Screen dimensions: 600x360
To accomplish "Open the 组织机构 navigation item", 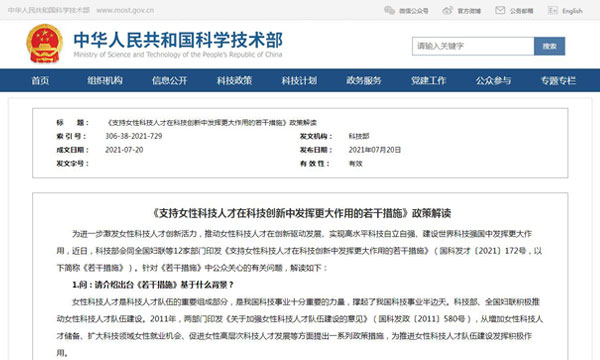I will [x=105, y=80].
